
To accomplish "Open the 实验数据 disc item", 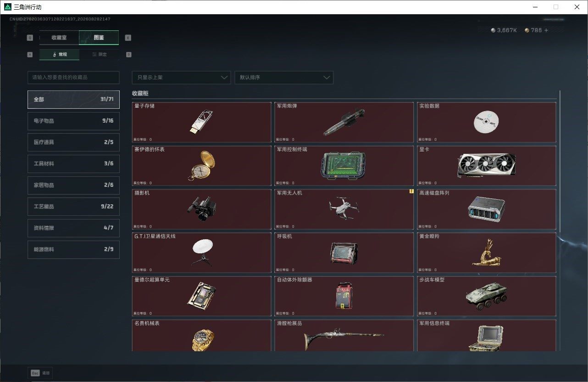I will coord(486,122).
